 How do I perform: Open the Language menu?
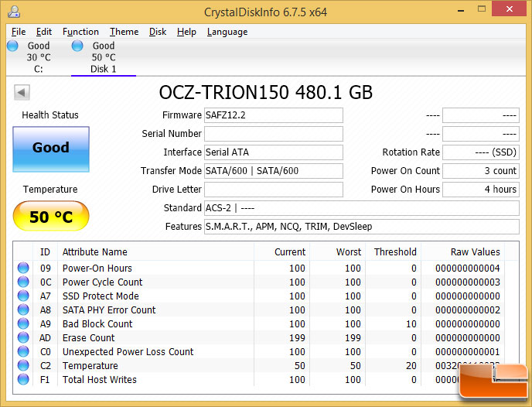227,32
